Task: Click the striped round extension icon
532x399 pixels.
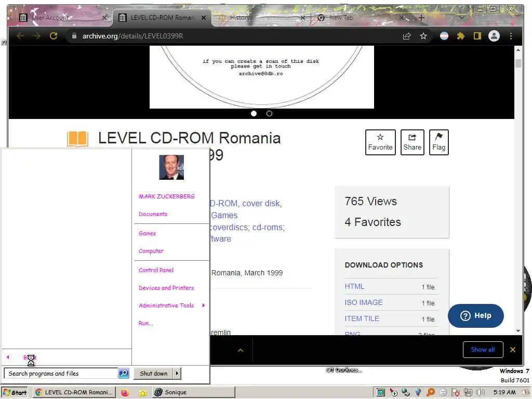Action: pos(444,36)
